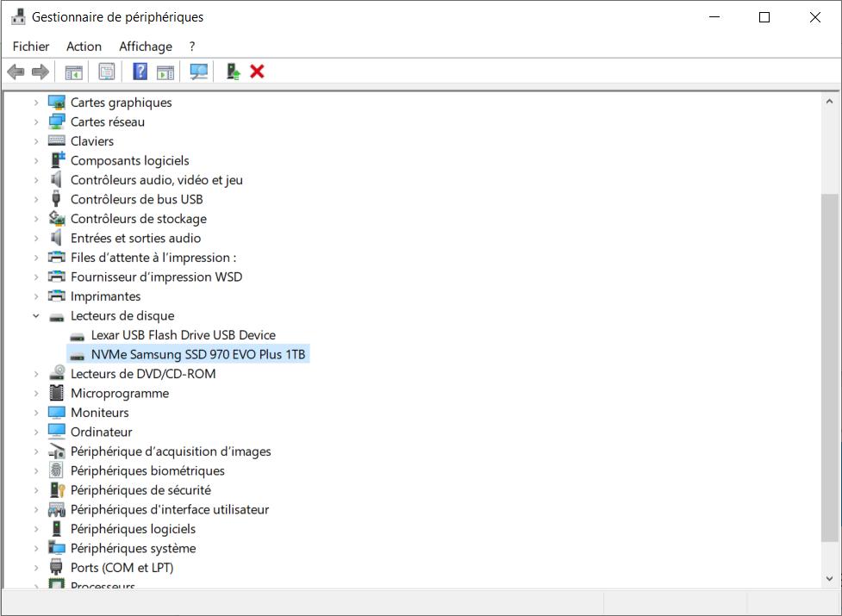Open the ? help menu
The image size is (842, 616).
coord(192,47)
